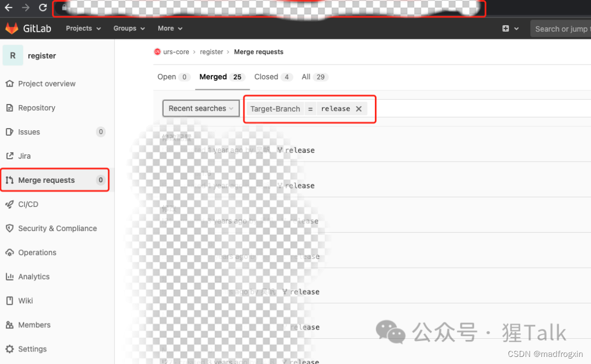Expand the Recent searches dropdown
591x364 pixels.
(201, 108)
